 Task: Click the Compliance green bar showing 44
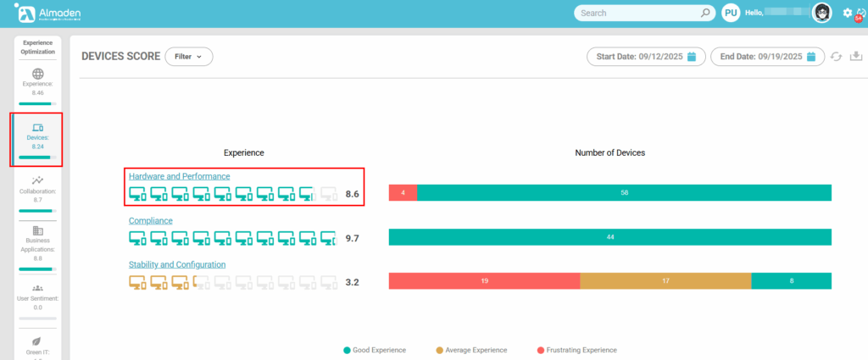click(610, 236)
